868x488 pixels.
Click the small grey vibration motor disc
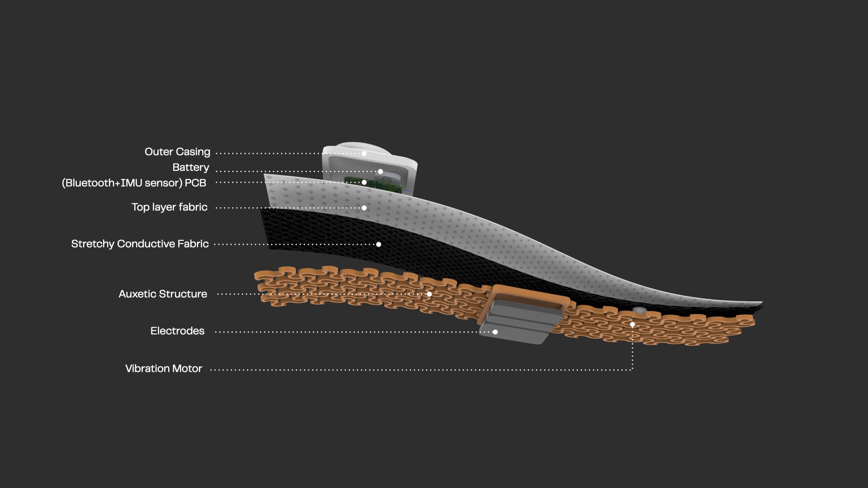pyautogui.click(x=639, y=310)
